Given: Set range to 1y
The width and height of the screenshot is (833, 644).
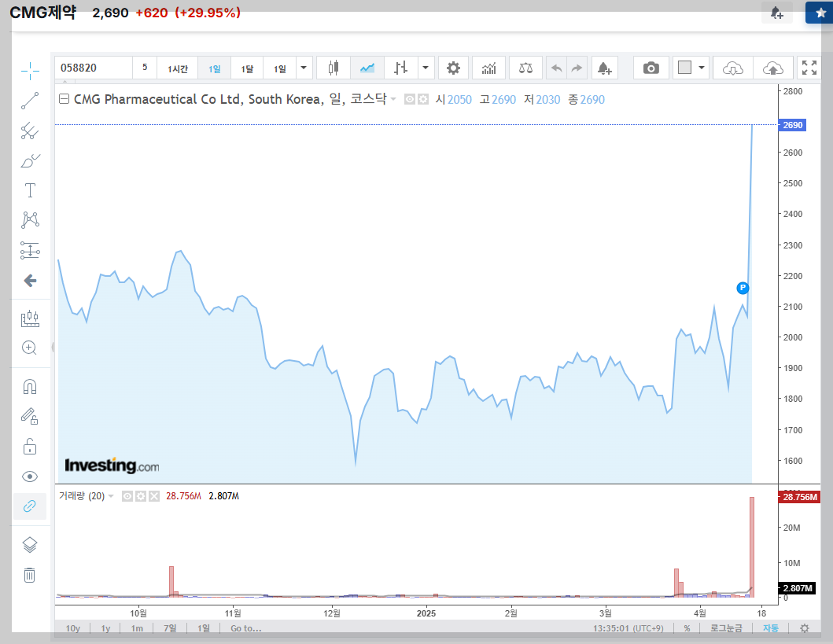Looking at the screenshot, I should click(x=105, y=628).
